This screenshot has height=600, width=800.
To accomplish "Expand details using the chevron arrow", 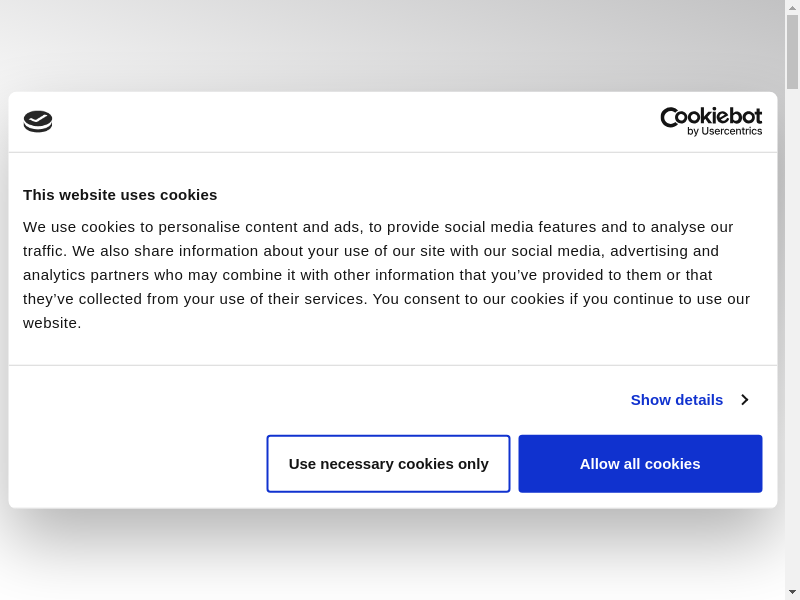I will (x=745, y=400).
